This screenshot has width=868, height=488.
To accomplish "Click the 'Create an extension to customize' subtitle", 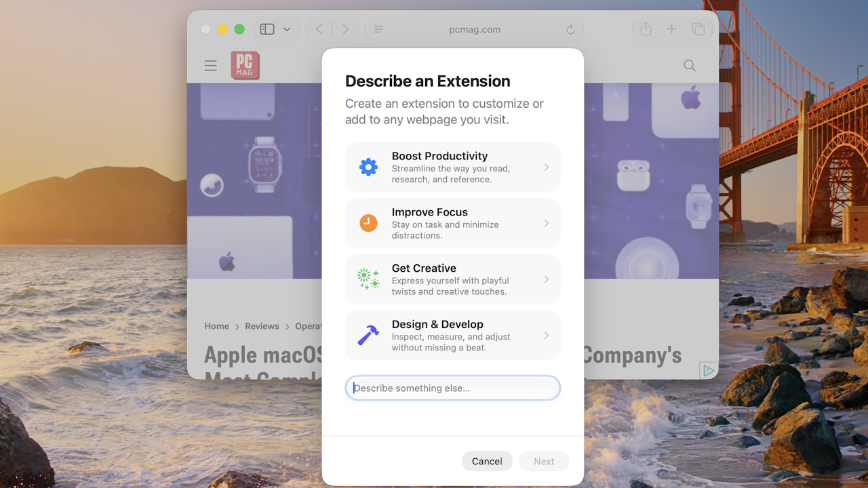I will pyautogui.click(x=444, y=112).
